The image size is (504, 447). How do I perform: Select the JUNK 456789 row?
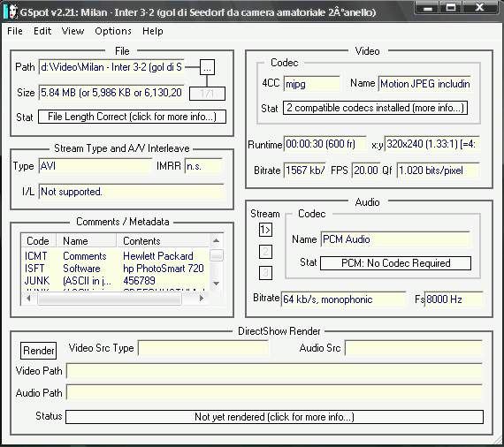pyautogui.click(x=115, y=281)
